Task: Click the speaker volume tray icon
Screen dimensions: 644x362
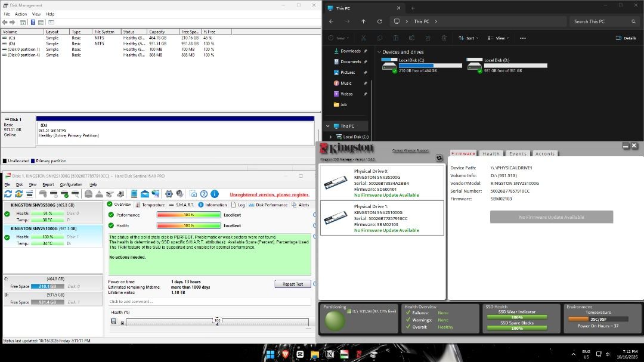Action: pyautogui.click(x=608, y=354)
